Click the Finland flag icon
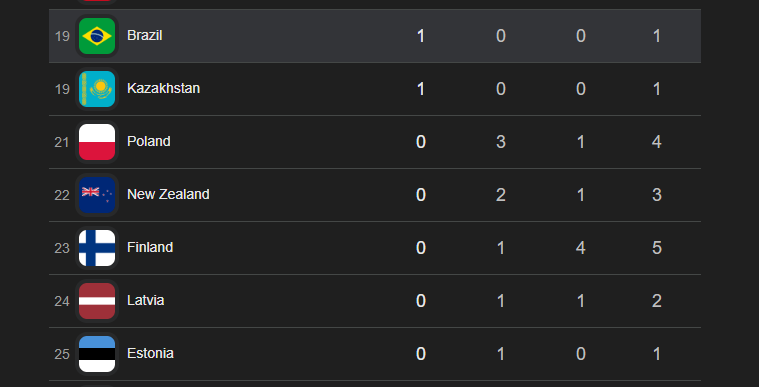Screen dimensions: 759x387 [x=97, y=248]
